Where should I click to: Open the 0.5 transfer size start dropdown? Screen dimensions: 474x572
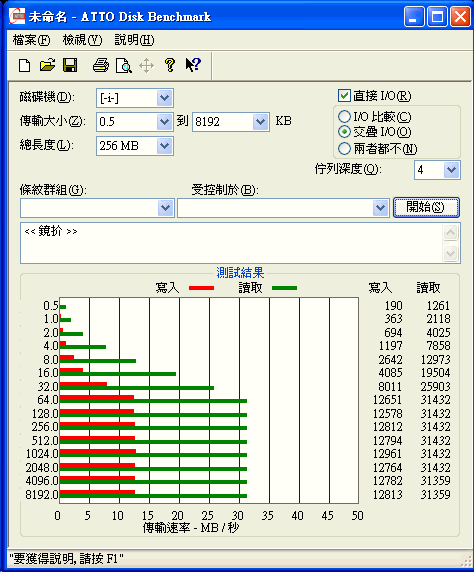pos(164,121)
